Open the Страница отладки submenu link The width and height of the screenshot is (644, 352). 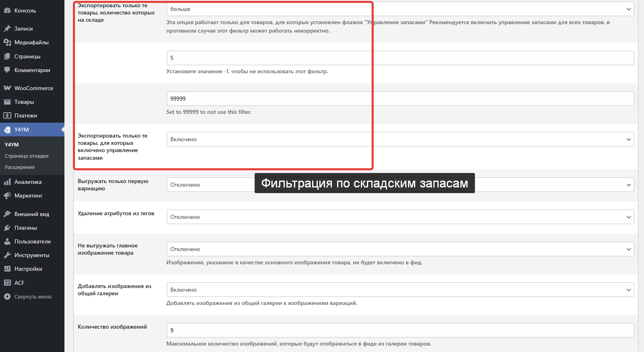(27, 156)
